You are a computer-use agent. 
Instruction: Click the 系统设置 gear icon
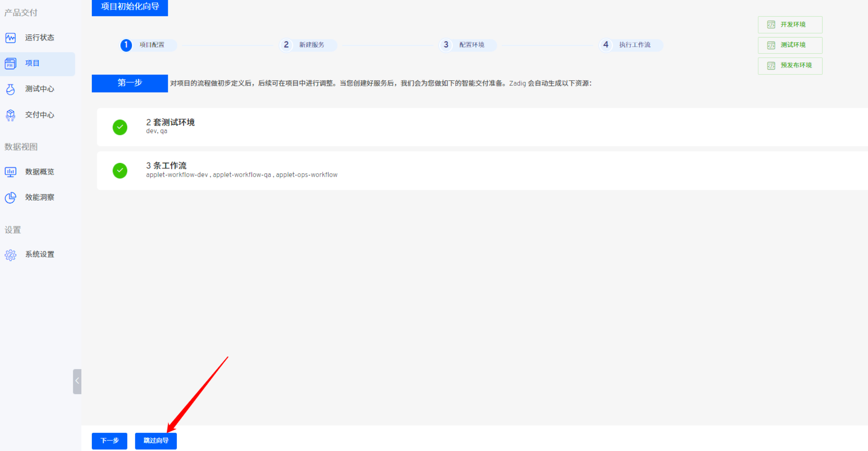coord(10,255)
